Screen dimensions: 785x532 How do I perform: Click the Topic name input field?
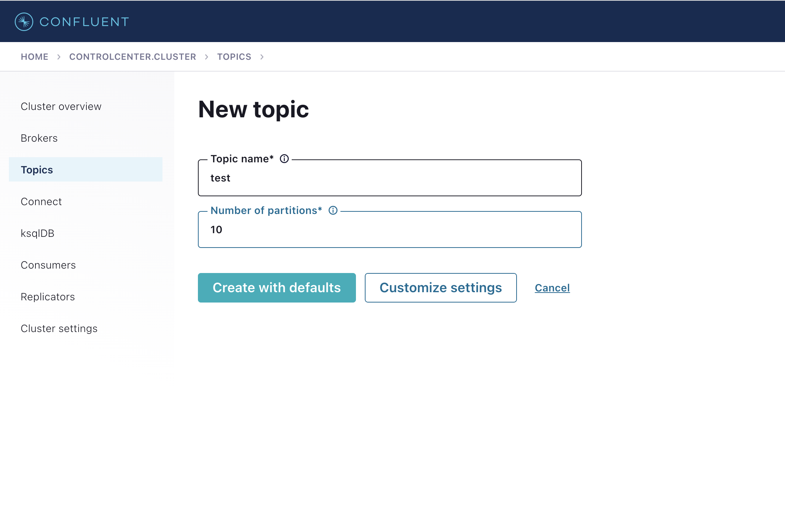point(390,178)
